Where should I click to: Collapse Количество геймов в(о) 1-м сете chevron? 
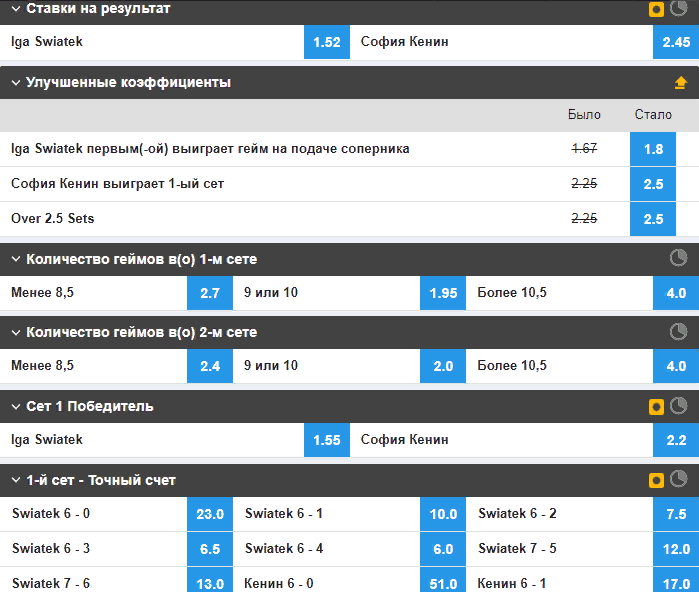16,259
